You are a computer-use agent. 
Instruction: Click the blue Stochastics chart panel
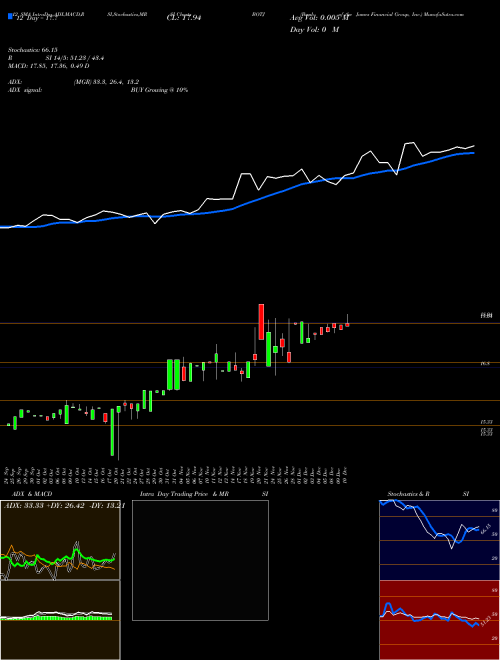pyautogui.click(x=439, y=540)
